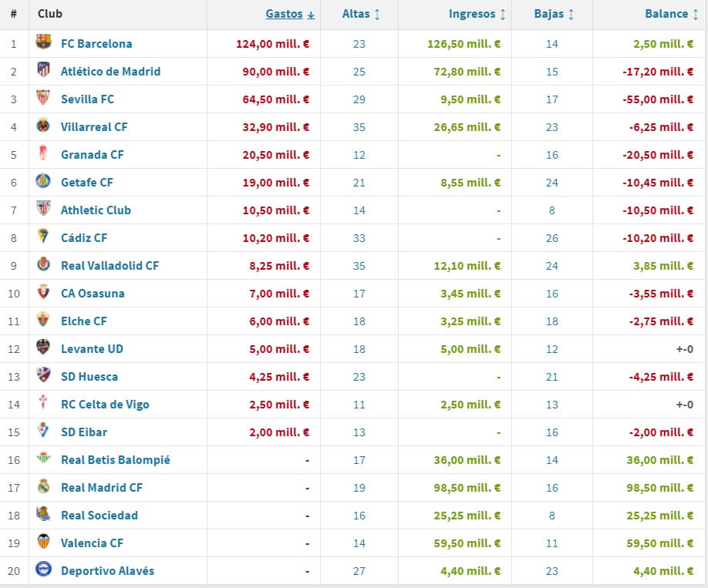This screenshot has width=708, height=588.
Task: Open the Real Madrid CF link
Action: click(x=102, y=488)
